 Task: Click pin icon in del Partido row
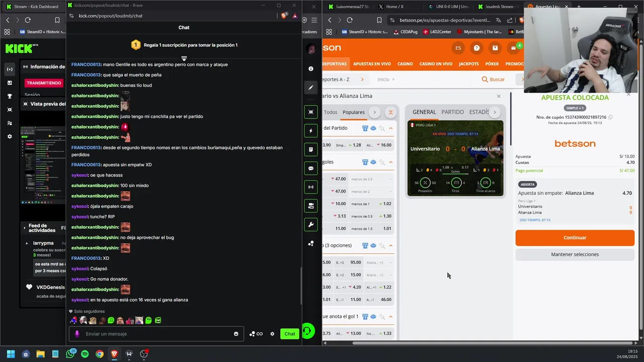382,128
